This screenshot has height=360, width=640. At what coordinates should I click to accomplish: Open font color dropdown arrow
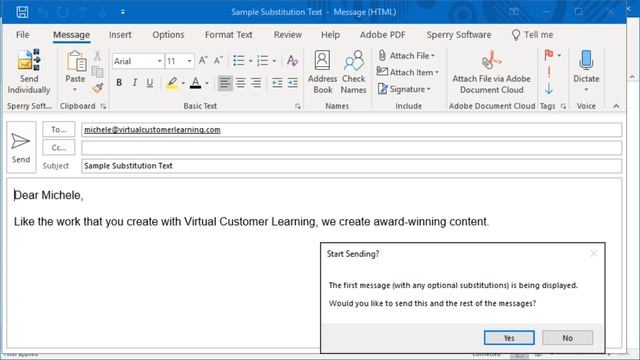click(x=207, y=83)
